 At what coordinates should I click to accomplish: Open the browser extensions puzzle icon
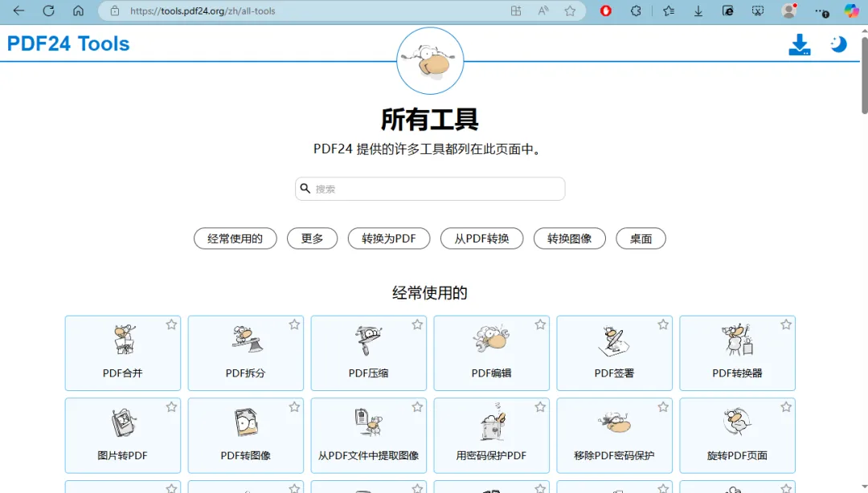(636, 10)
